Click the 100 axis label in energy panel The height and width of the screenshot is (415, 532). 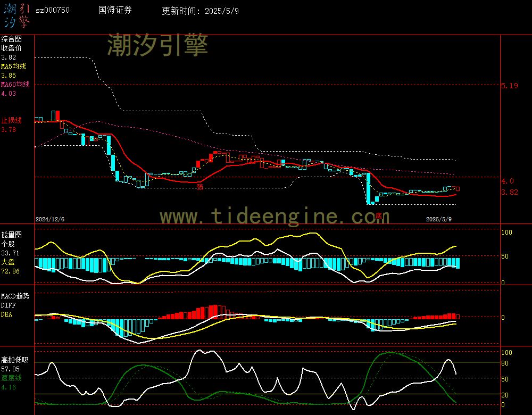pyautogui.click(x=506, y=233)
